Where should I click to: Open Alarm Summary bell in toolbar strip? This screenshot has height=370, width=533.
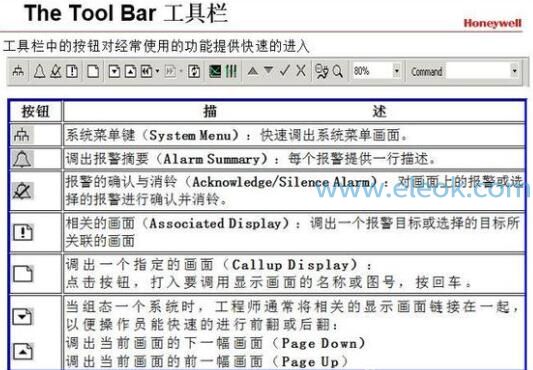tap(39, 71)
